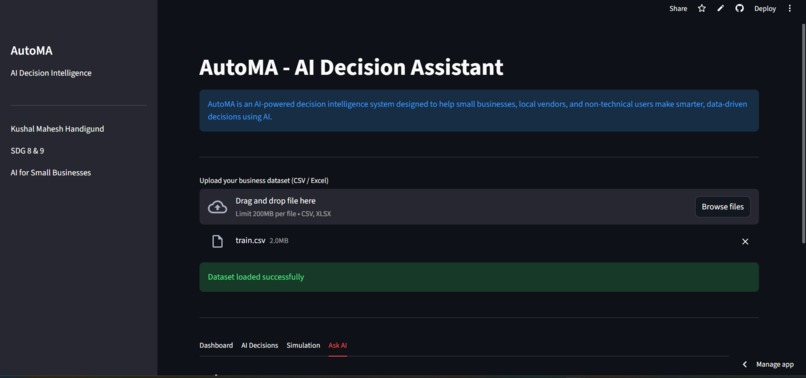The height and width of the screenshot is (378, 806).
Task: Switch to the Dashboard tab
Action: (216, 345)
